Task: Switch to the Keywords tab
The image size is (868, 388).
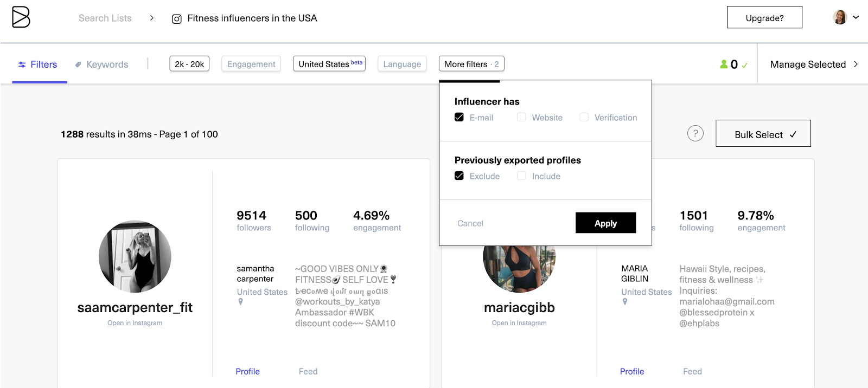Action: tap(107, 64)
